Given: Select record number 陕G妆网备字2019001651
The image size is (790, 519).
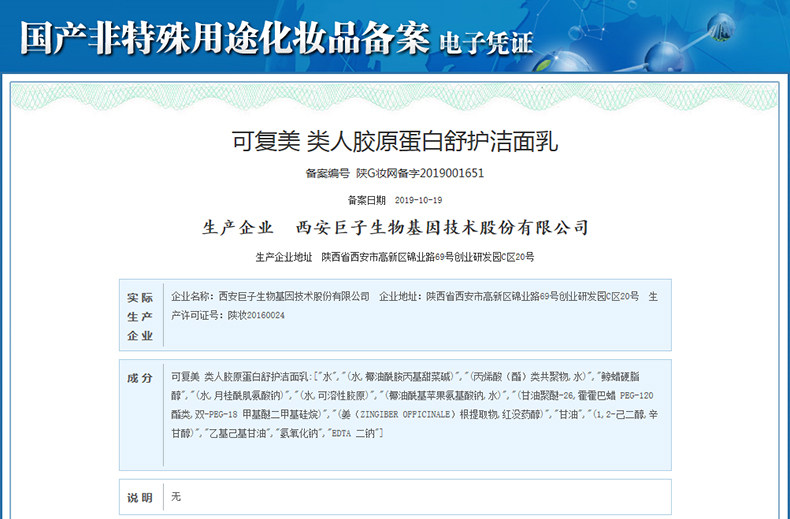Looking at the screenshot, I should [x=420, y=173].
